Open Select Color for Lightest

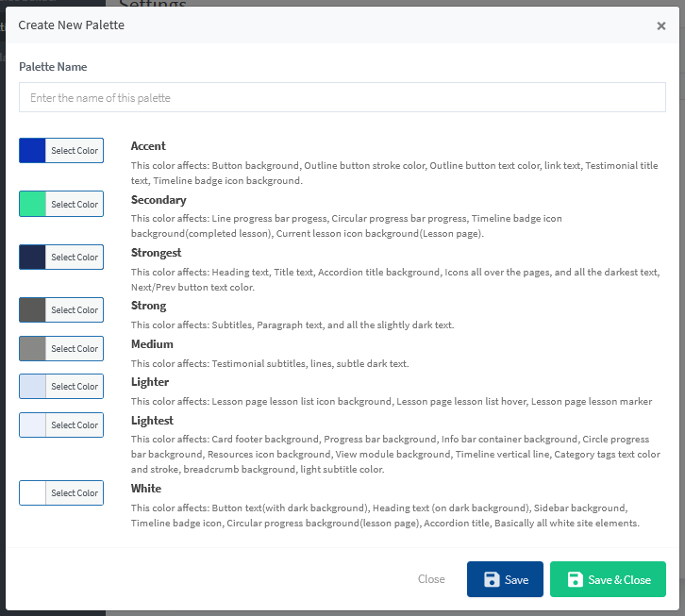pyautogui.click(x=75, y=425)
